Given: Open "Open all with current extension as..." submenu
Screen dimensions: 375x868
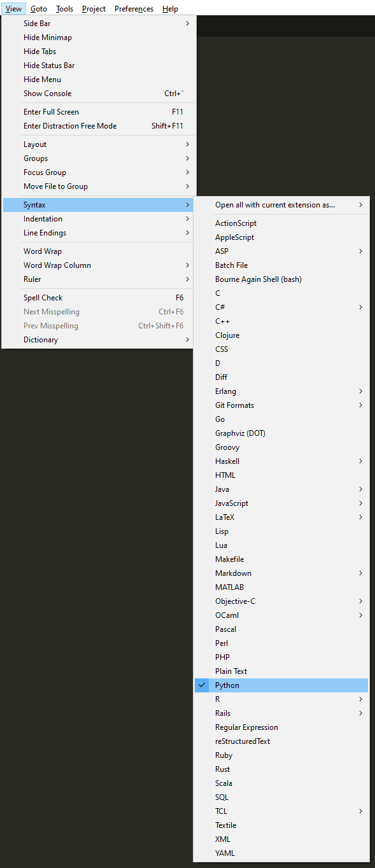Looking at the screenshot, I should click(x=281, y=205).
